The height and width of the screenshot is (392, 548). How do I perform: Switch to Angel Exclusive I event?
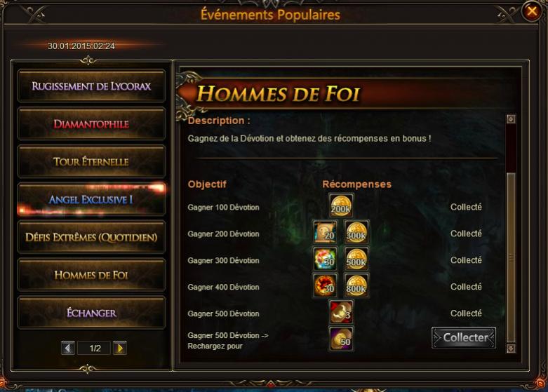[x=91, y=199]
